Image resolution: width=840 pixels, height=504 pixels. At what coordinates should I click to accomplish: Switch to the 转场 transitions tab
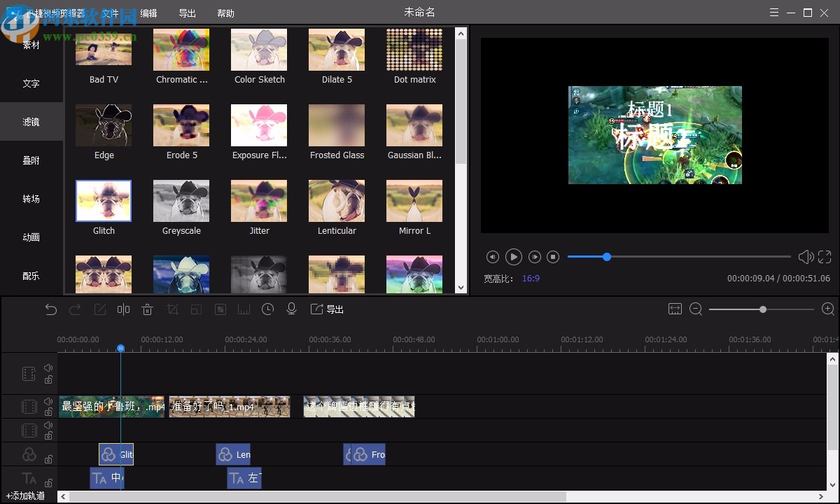(31, 199)
